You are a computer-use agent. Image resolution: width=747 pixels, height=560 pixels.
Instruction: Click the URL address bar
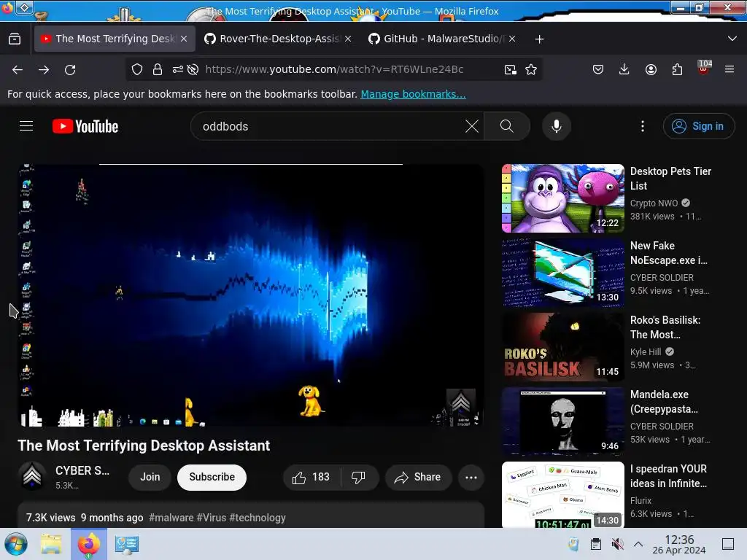(334, 69)
